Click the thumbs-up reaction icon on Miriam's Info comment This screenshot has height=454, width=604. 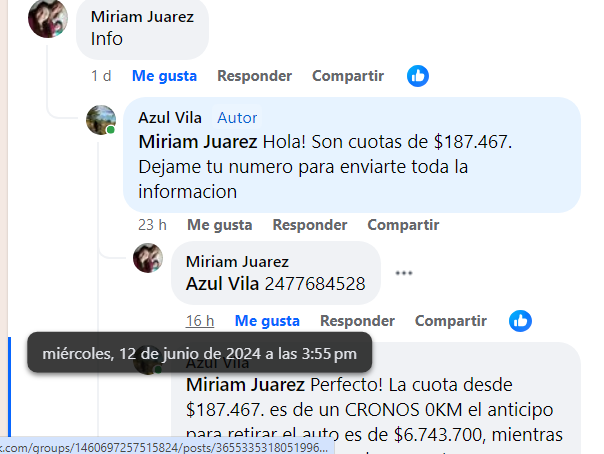(418, 76)
